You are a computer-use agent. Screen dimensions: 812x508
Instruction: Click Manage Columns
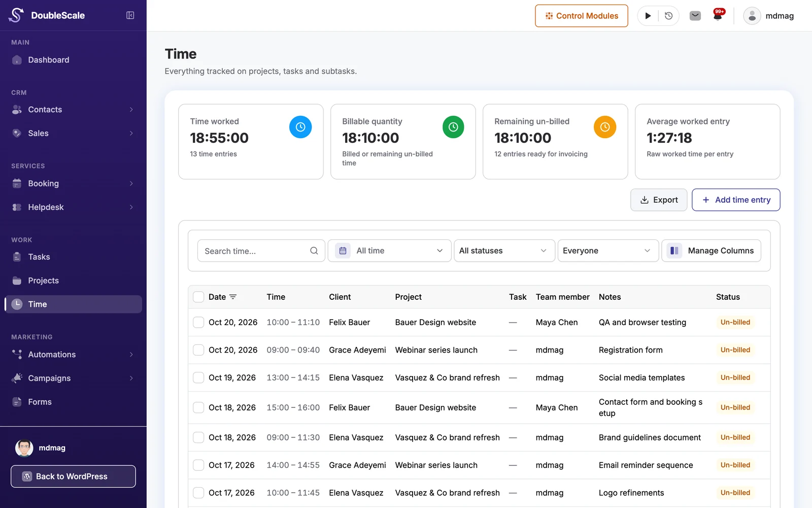(711, 251)
